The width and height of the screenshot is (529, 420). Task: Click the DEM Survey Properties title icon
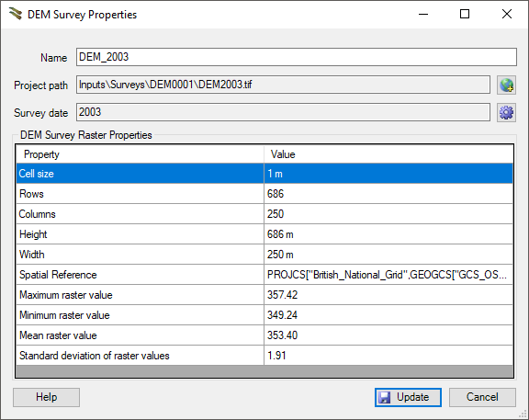pyautogui.click(x=16, y=14)
